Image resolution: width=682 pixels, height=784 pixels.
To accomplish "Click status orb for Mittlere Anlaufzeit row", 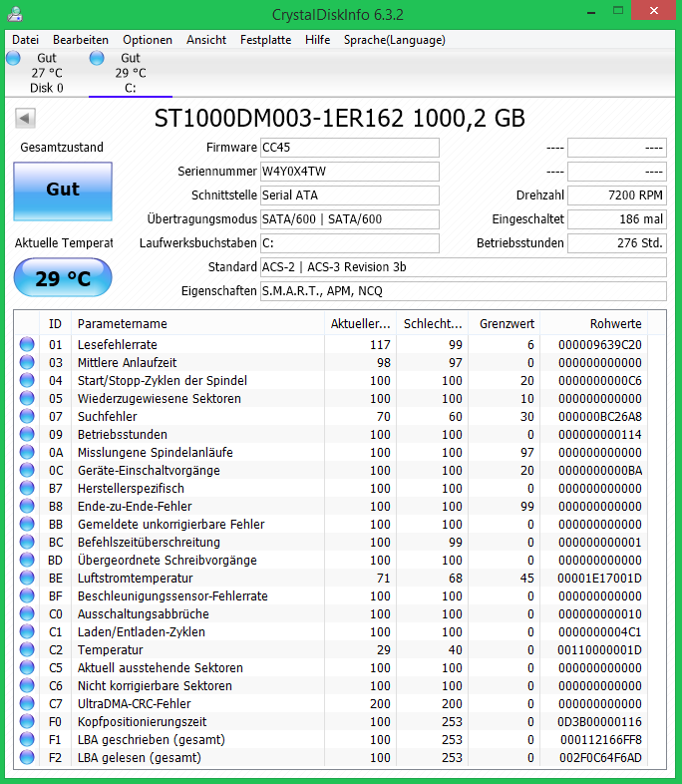I will click(x=27, y=362).
